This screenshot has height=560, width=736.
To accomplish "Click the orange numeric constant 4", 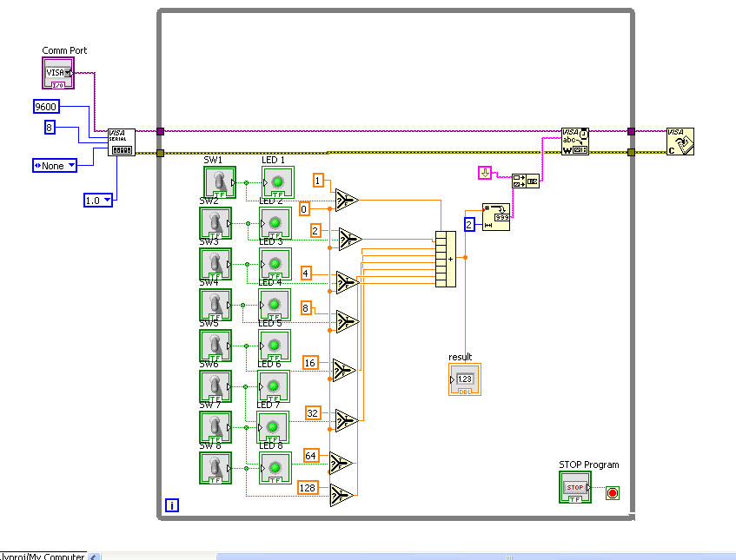I will 306,273.
